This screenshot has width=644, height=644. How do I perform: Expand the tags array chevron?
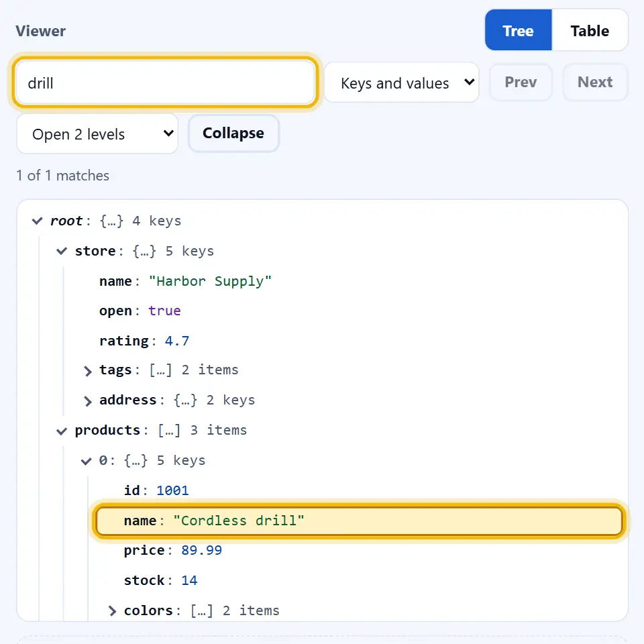click(87, 371)
